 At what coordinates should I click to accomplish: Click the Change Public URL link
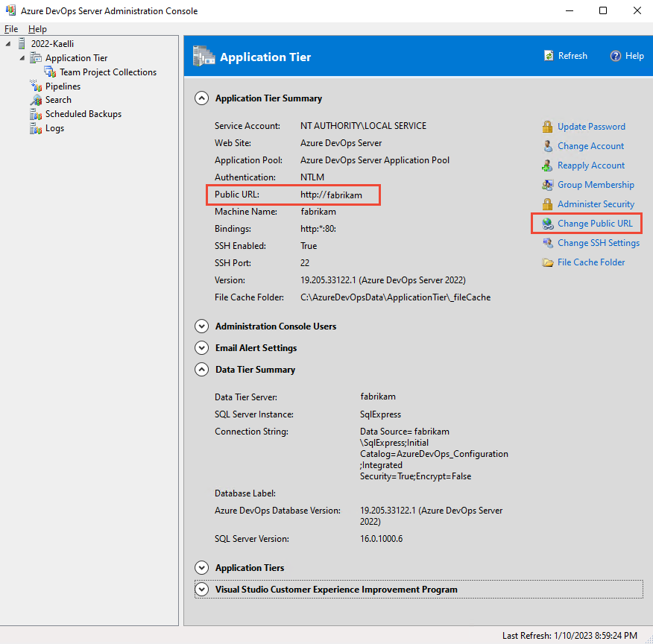point(593,223)
